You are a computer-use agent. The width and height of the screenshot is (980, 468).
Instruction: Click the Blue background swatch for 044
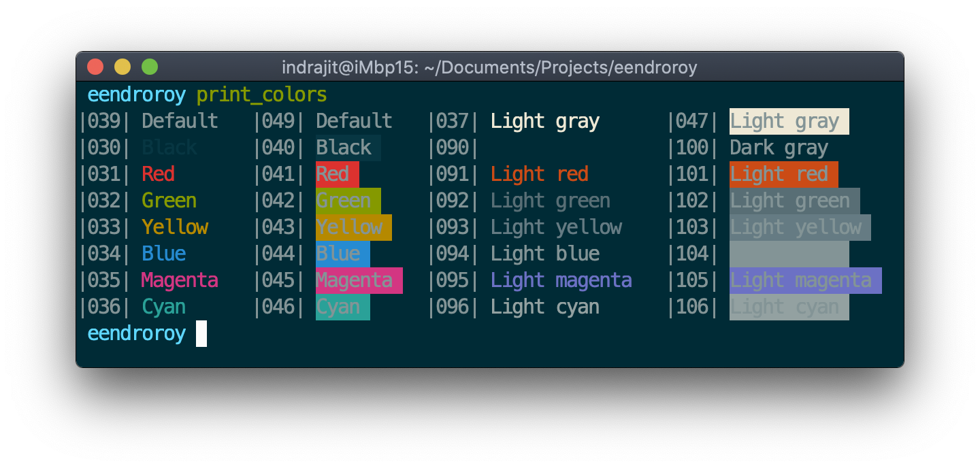[x=343, y=254]
